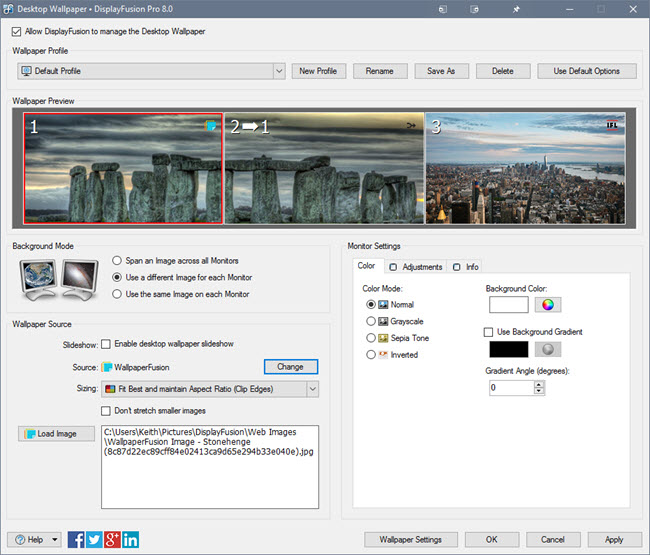Switch to the Info tab
Screen dimensions: 650x555
[x=466, y=267]
